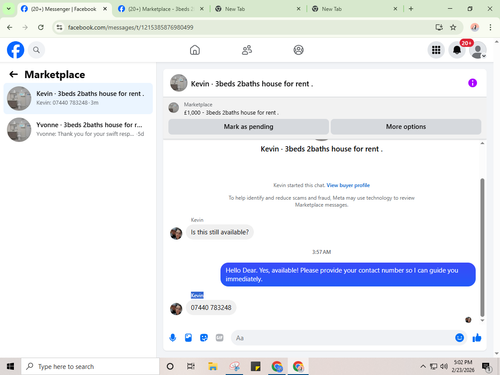Open the volume control in system tray

[444, 367]
